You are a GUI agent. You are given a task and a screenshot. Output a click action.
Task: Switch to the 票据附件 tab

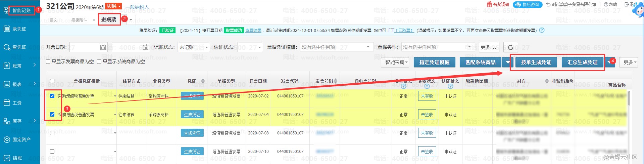click(79, 20)
